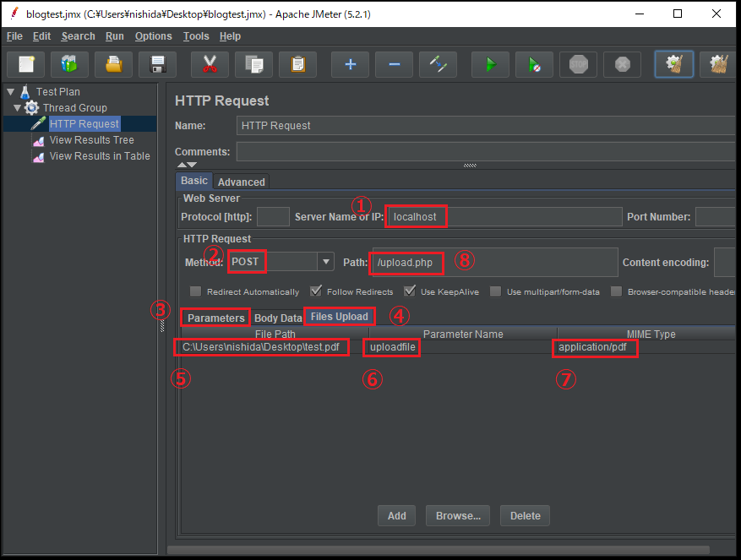Click the Browse... button
Viewport: 741px width, 560px height.
pos(458,515)
